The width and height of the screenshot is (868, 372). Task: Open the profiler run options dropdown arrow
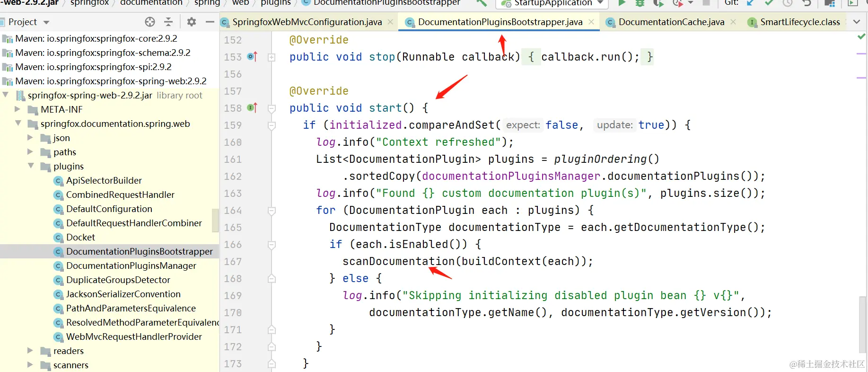click(x=691, y=3)
